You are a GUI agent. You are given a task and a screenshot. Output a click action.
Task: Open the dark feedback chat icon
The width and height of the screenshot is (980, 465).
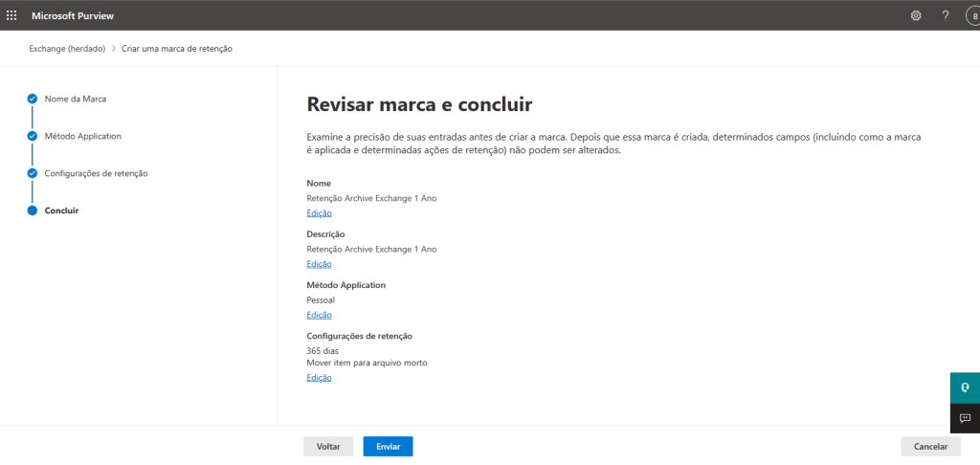(965, 418)
